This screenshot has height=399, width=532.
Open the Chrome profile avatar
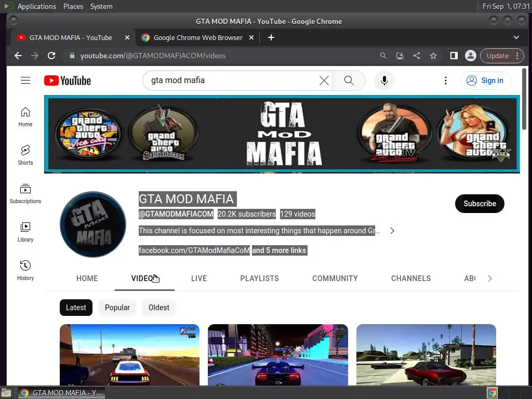(471, 56)
